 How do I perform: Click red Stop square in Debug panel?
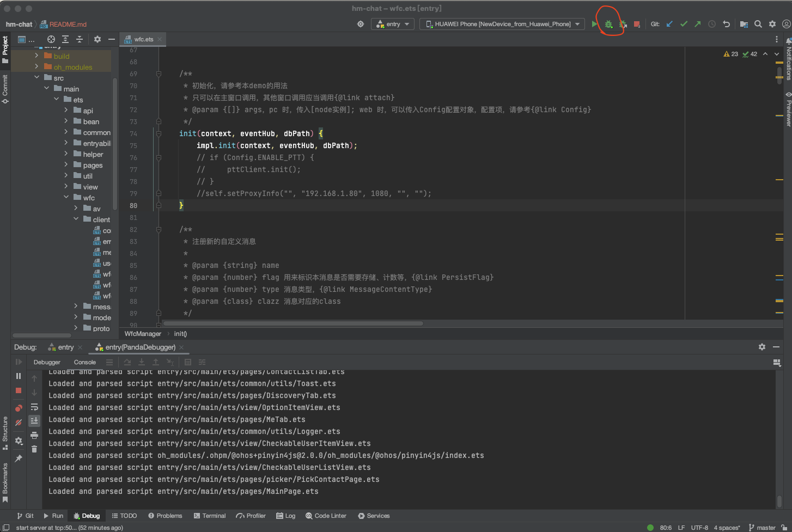coord(19,390)
